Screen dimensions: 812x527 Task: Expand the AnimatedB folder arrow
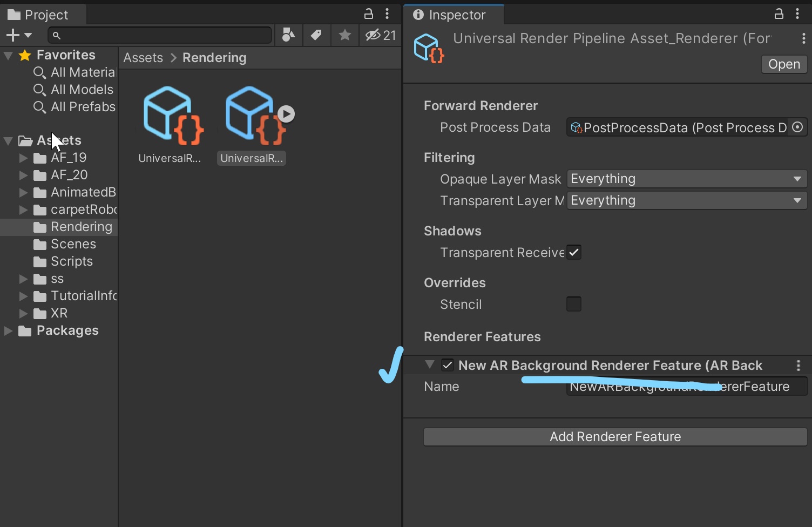[23, 192]
